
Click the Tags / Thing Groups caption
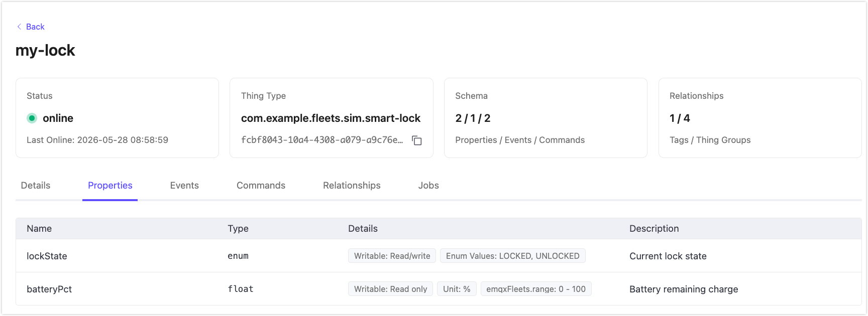click(x=710, y=140)
